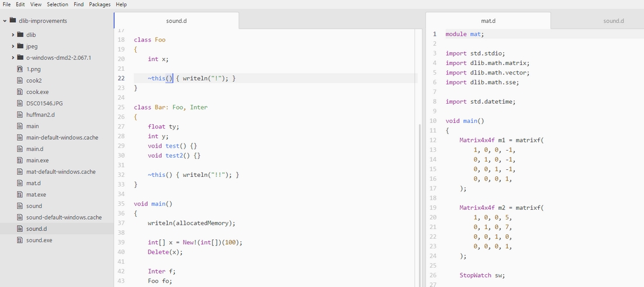Click the o-windows-dmd2-2.067.1 folder icon
Viewport: 644px width, 287px height.
tap(20, 57)
